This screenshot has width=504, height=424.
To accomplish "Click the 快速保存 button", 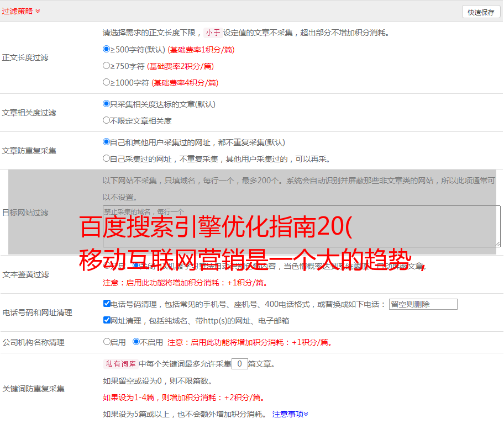I will tap(481, 12).
